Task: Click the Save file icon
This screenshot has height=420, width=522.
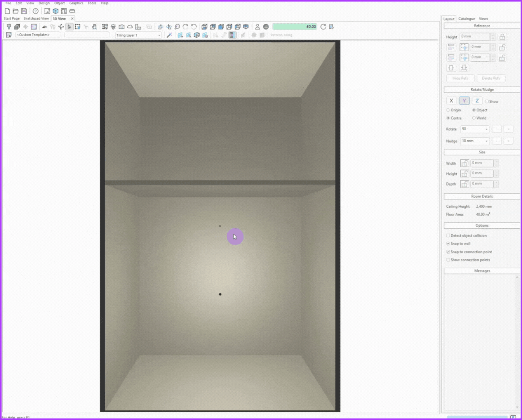Action: [x=24, y=11]
